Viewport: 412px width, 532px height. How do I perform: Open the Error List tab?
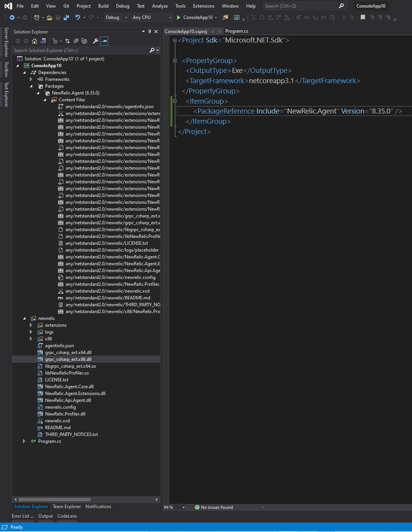click(23, 516)
